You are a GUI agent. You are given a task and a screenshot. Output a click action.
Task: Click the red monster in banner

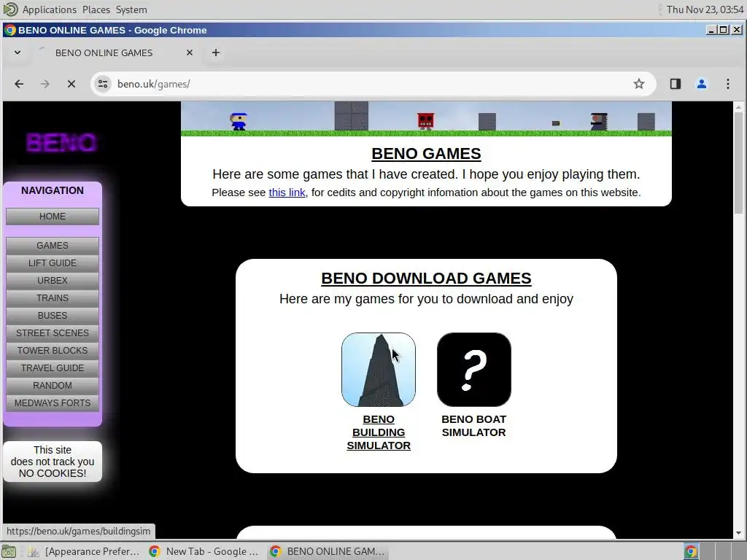[425, 121]
